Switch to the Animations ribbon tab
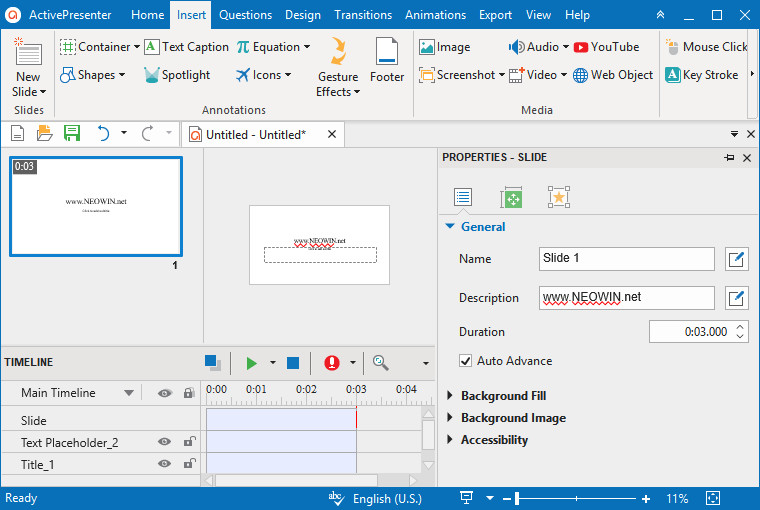This screenshot has height=510, width=760. tap(436, 15)
